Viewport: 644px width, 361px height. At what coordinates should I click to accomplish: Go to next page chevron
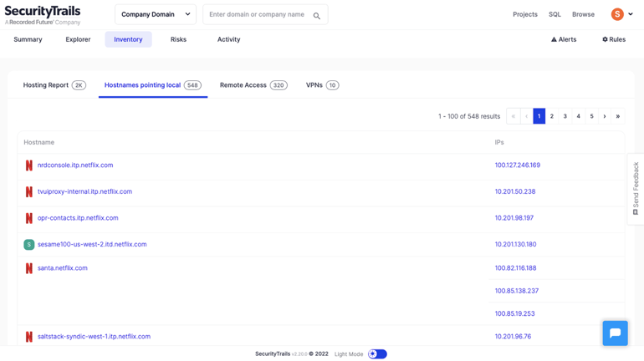coord(605,116)
